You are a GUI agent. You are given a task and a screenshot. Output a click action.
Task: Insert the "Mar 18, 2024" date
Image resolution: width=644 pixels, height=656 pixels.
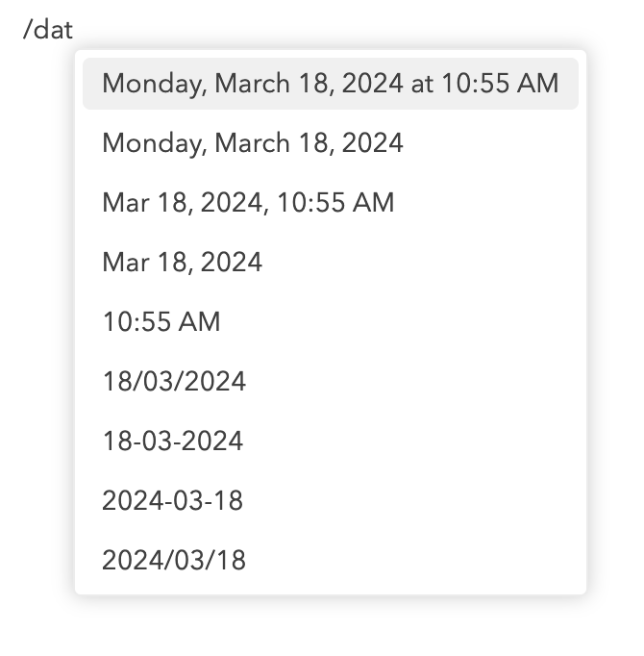(183, 263)
